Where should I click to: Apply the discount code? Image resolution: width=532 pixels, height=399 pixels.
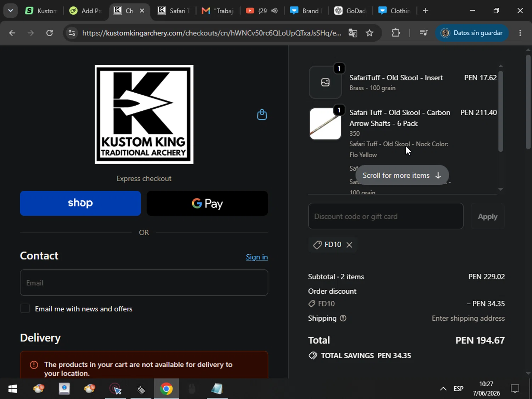[487, 216]
